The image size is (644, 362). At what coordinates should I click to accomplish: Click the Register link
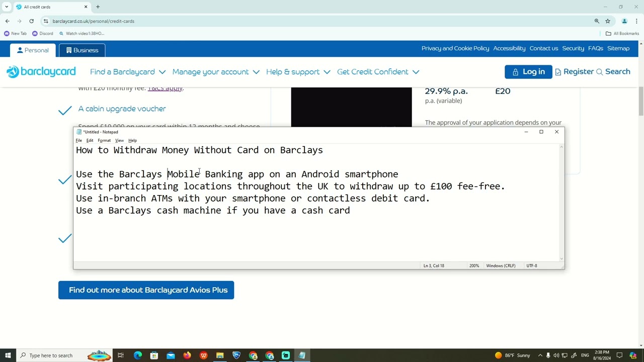point(574,72)
